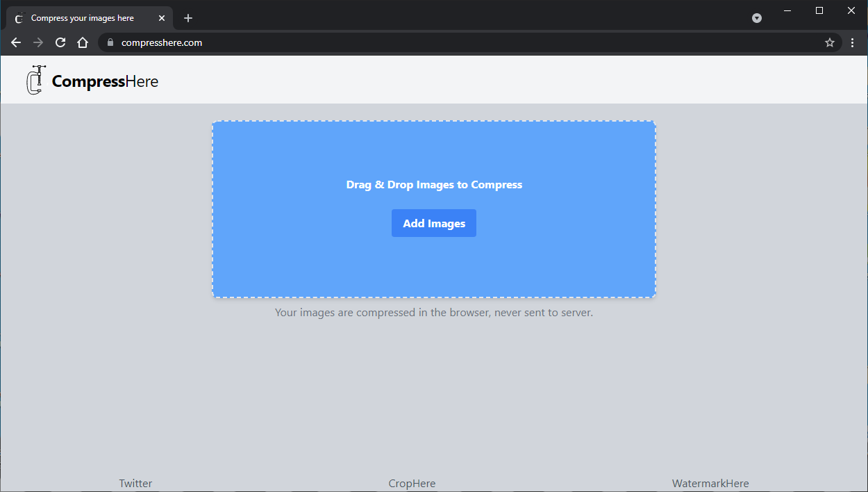Bookmark the page with the star icon

coord(829,42)
